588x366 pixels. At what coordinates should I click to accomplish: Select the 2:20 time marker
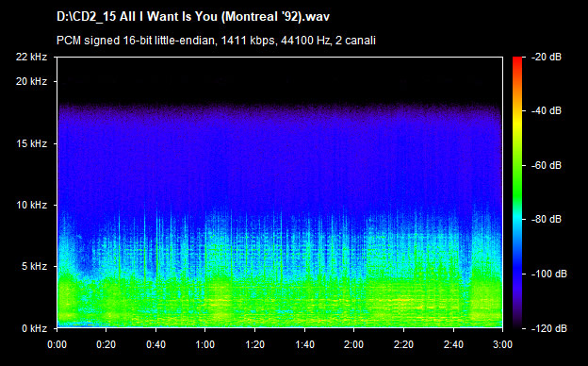click(403, 344)
